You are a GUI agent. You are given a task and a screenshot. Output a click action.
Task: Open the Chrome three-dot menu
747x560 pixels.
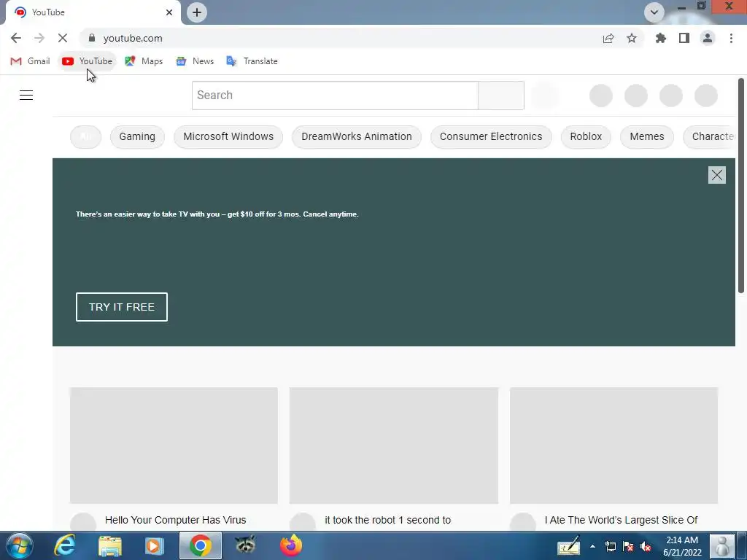point(731,38)
